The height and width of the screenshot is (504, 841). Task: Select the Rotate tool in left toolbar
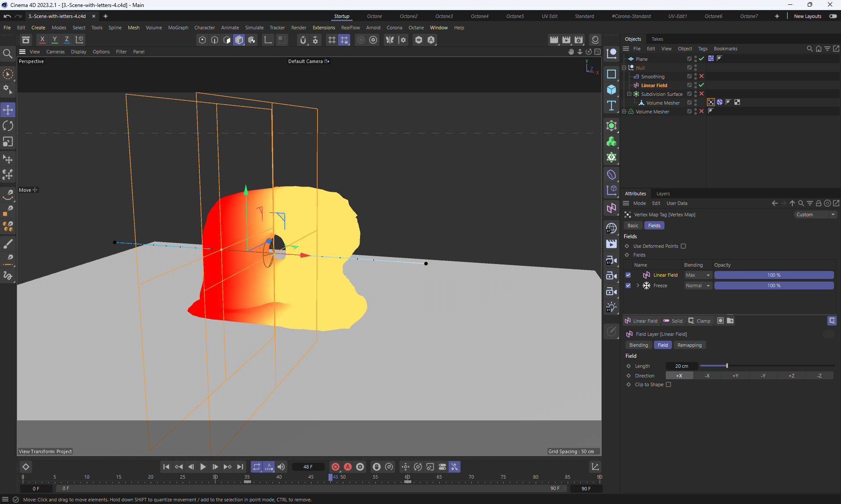(8, 126)
